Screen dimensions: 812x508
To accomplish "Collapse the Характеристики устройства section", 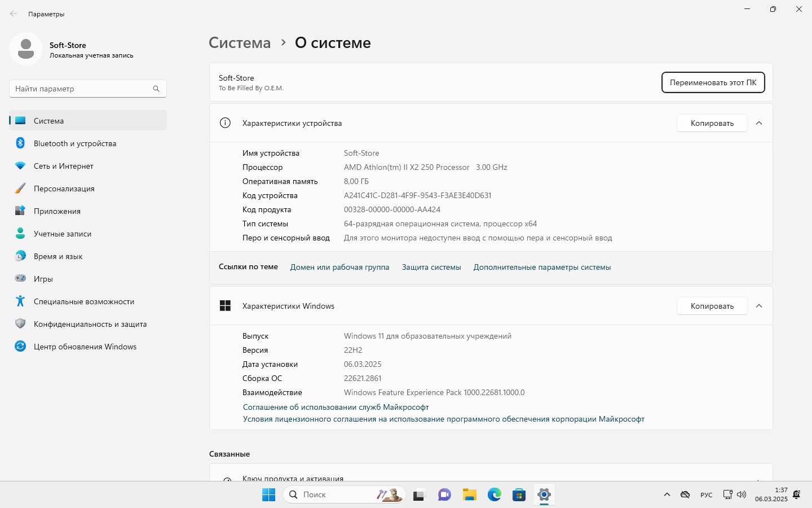I will coord(759,123).
